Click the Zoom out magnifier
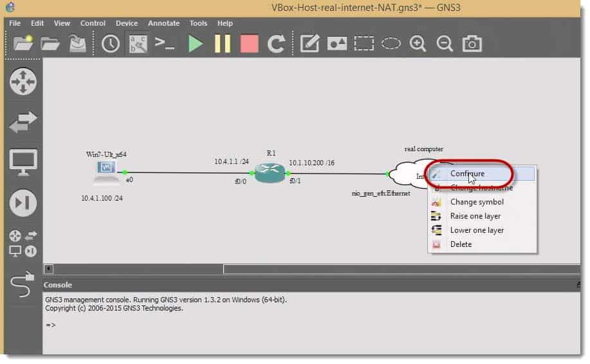The width and height of the screenshot is (590, 364). [x=445, y=44]
